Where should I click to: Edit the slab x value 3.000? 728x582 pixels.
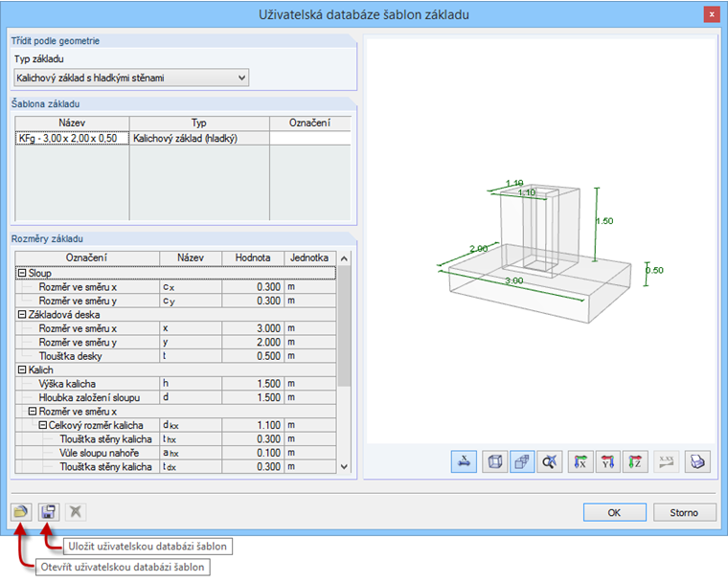point(253,328)
